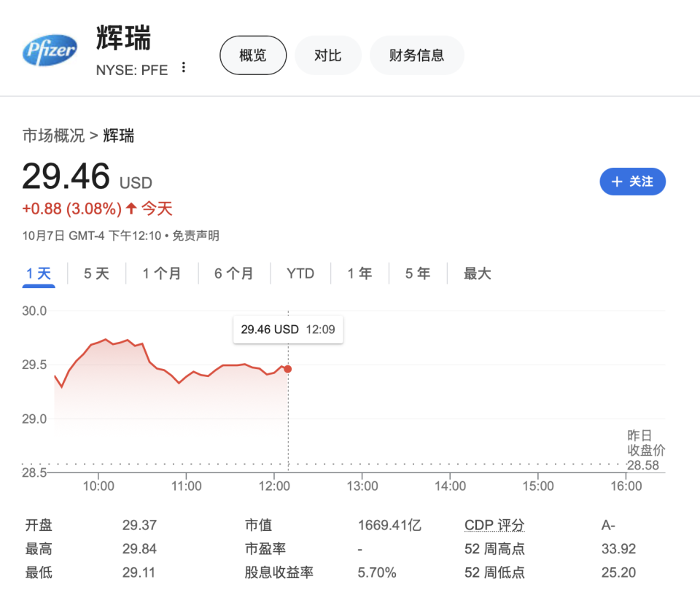Viewport: 700px width, 595px height.
Task: Open the three-dot menu beside NYSE: PFE
Action: click(x=183, y=68)
